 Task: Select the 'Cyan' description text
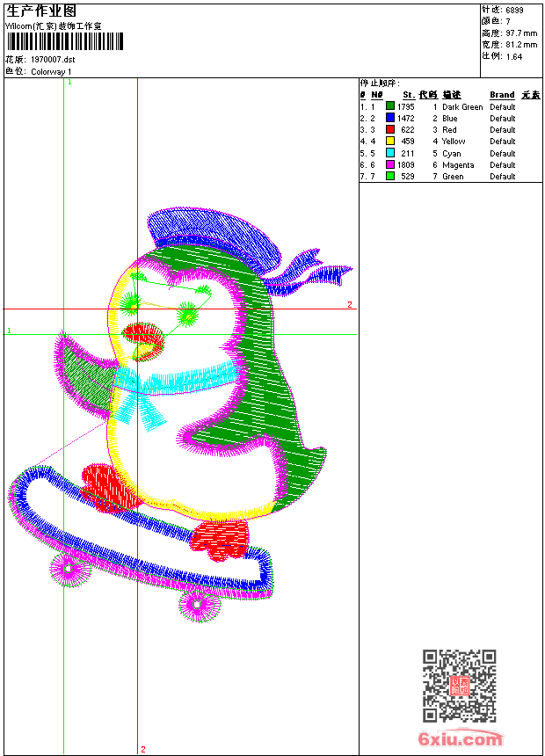click(452, 153)
